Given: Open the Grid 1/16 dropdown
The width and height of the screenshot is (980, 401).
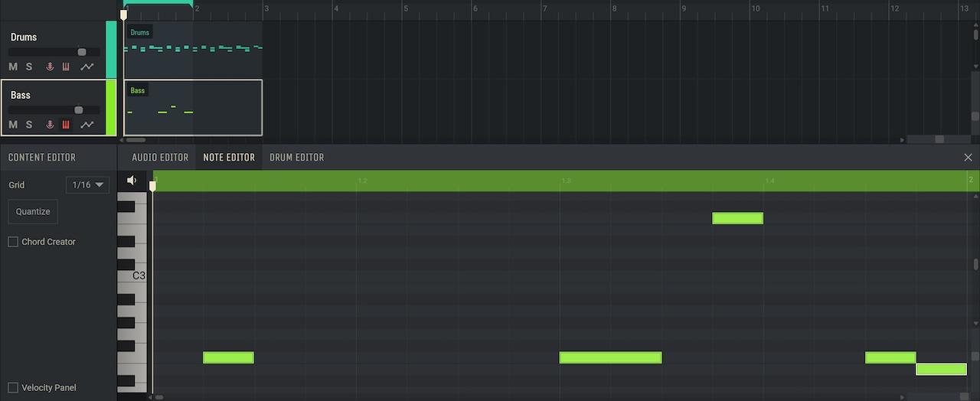Looking at the screenshot, I should (x=88, y=185).
